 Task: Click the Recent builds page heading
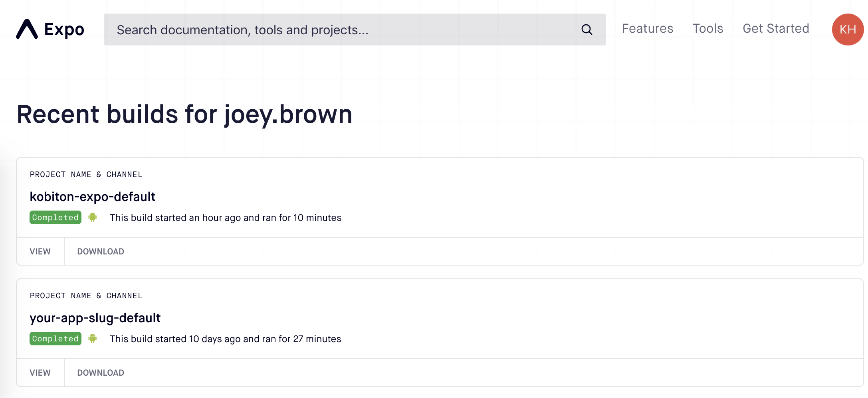coord(184,114)
